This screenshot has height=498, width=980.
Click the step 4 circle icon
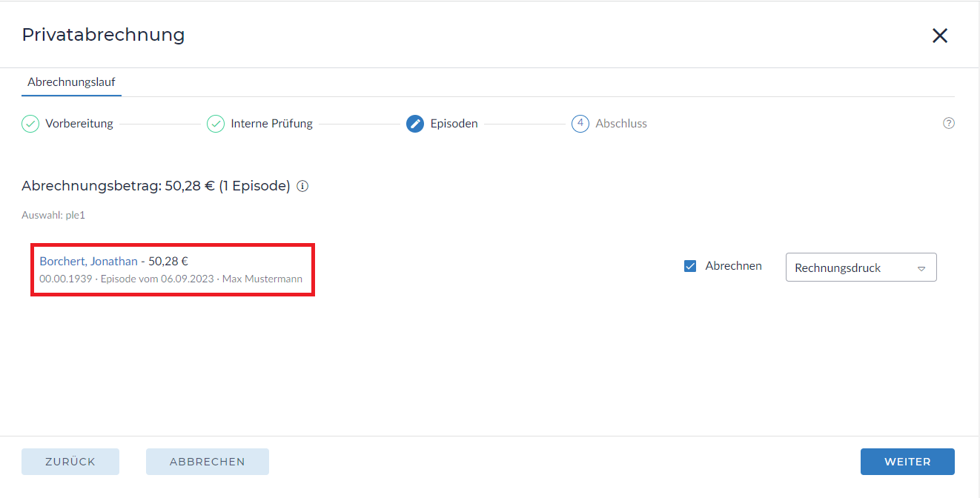tap(580, 124)
